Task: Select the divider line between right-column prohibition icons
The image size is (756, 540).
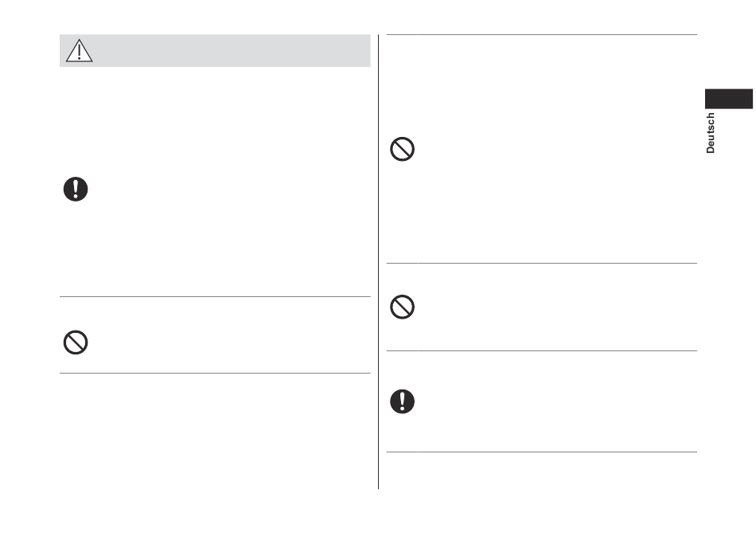Action: (542, 264)
